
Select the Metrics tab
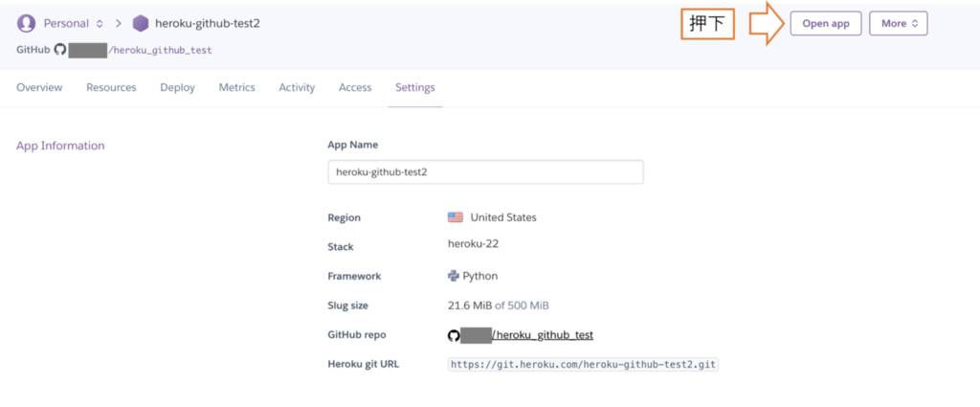click(x=237, y=87)
